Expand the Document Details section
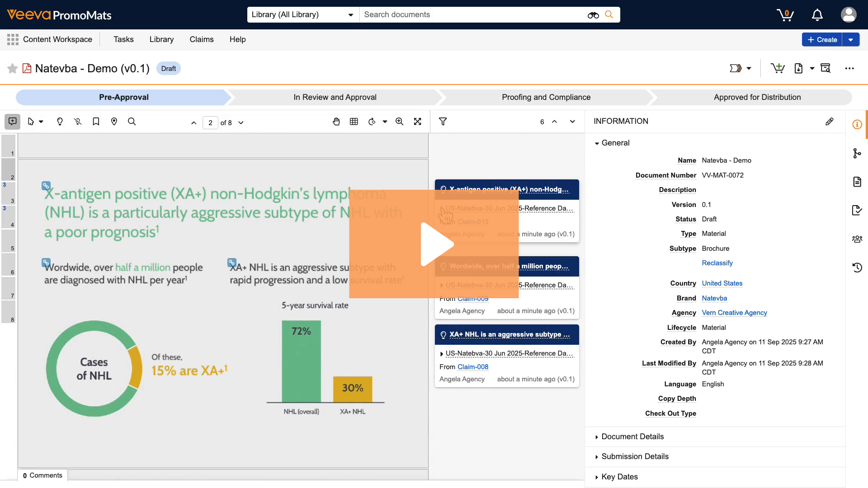Viewport: 868px width, 488px height. tap(632, 436)
